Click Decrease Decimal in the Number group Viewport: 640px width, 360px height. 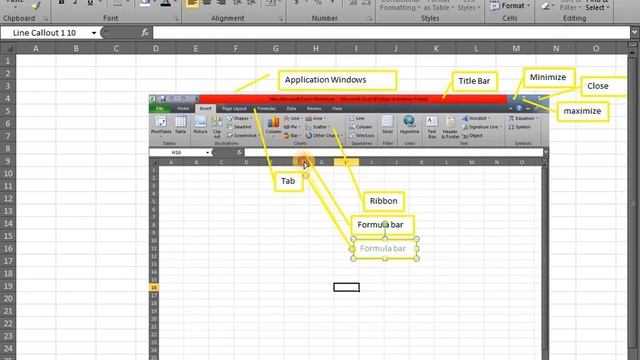pos(367,3)
